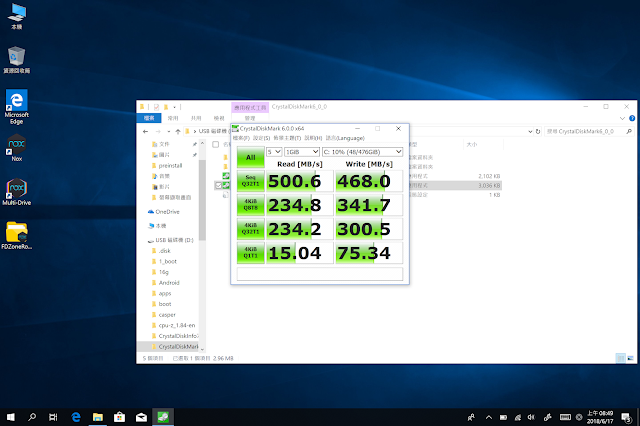
Task: Open the Mail app from taskbar
Action: 141,417
